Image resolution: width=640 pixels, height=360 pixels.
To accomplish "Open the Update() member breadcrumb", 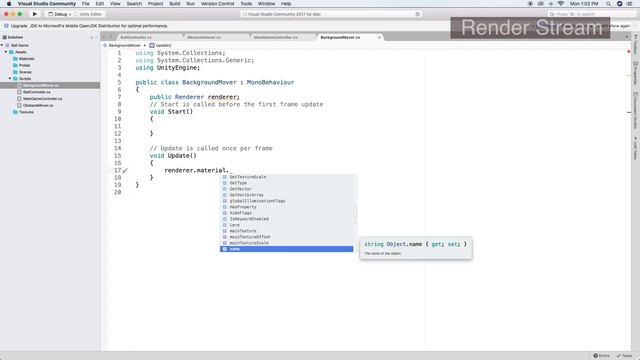I will [160, 45].
